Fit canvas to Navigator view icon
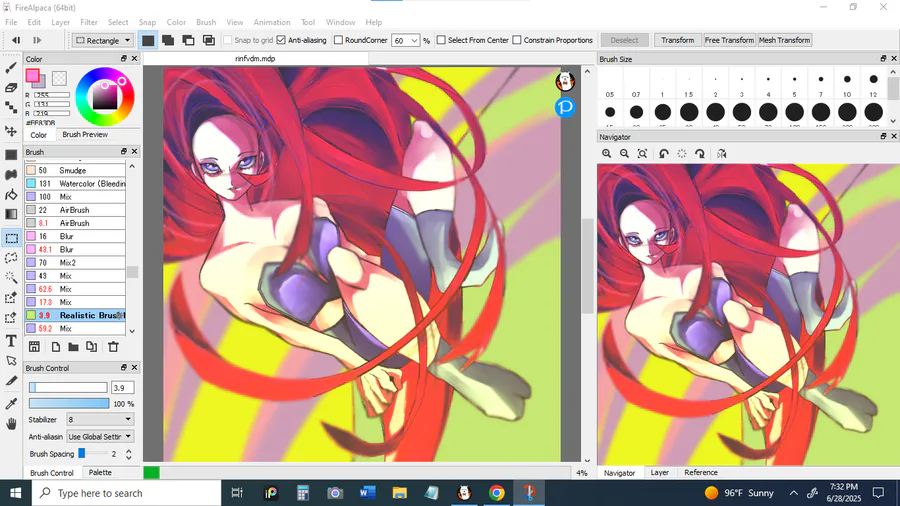Screen dimensions: 900x506 [642, 154]
